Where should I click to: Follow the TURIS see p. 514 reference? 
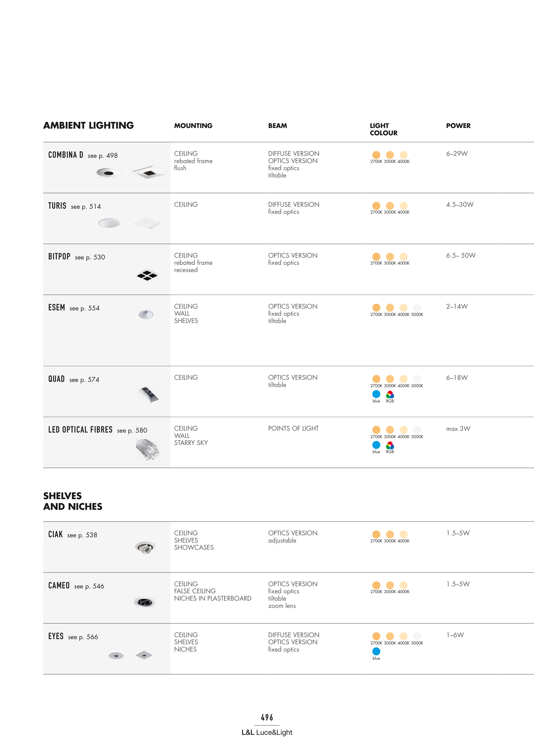pos(86,207)
